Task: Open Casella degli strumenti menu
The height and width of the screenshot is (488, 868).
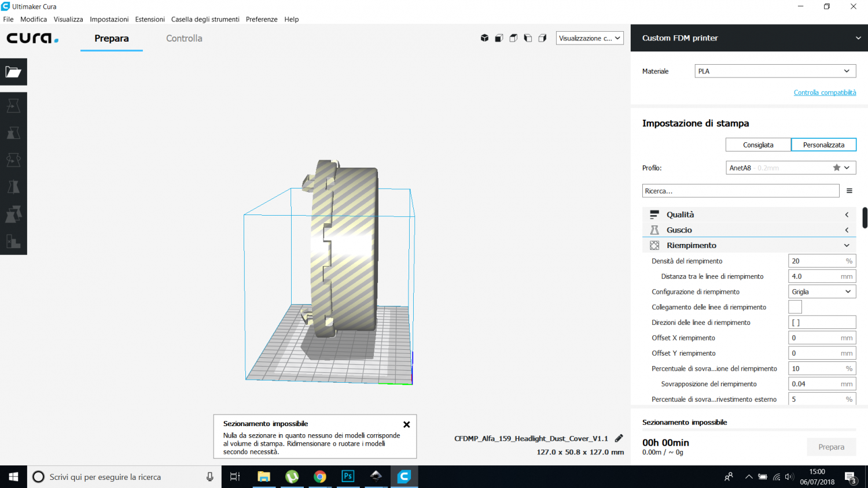Action: [x=205, y=19]
